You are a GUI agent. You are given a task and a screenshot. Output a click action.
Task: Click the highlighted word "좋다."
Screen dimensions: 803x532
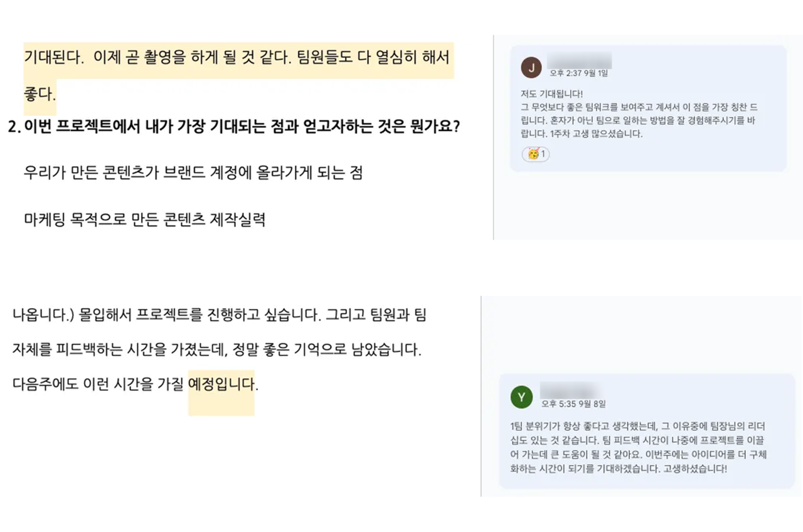(40, 95)
